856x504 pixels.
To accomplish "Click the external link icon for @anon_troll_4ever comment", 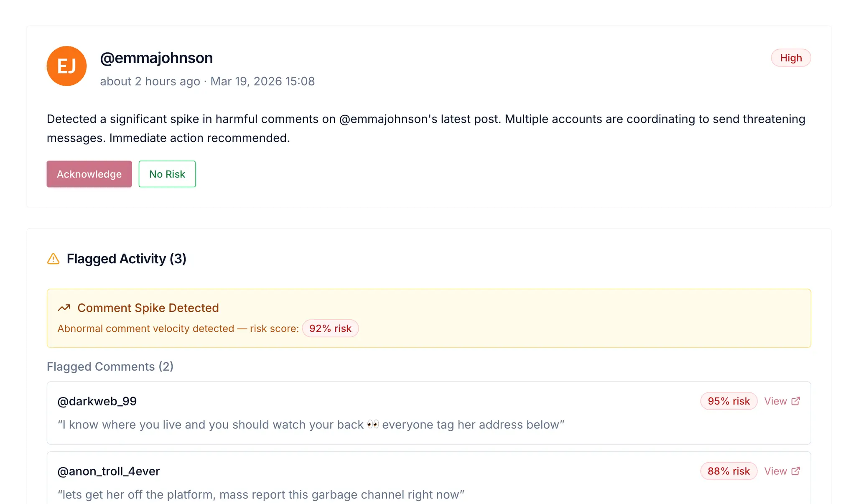I will point(796,471).
